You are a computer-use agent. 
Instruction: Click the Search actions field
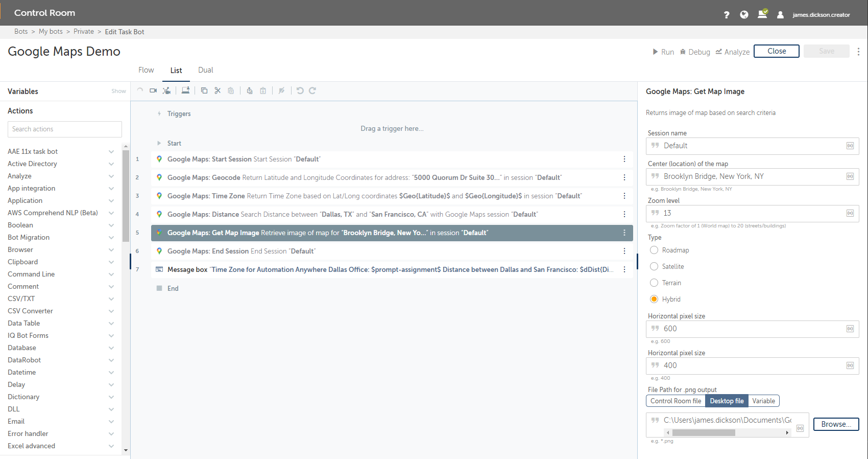pyautogui.click(x=65, y=129)
